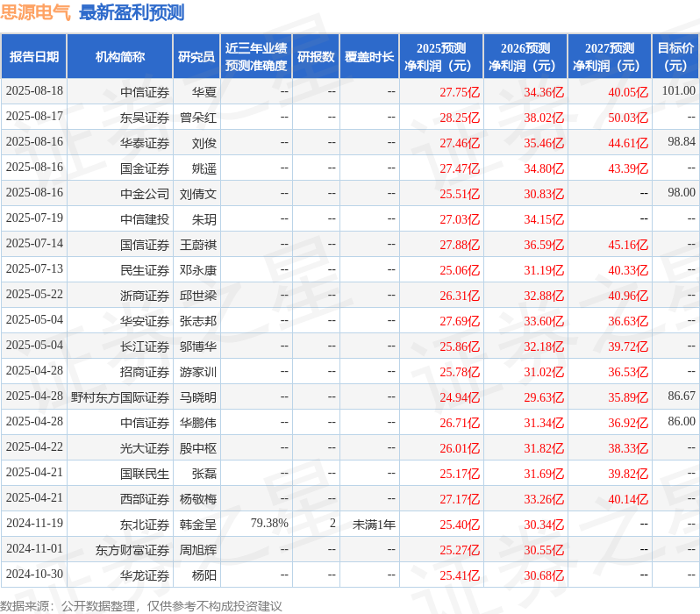The image size is (700, 614).
Task: Click target price 86.67
Action: 682,396
